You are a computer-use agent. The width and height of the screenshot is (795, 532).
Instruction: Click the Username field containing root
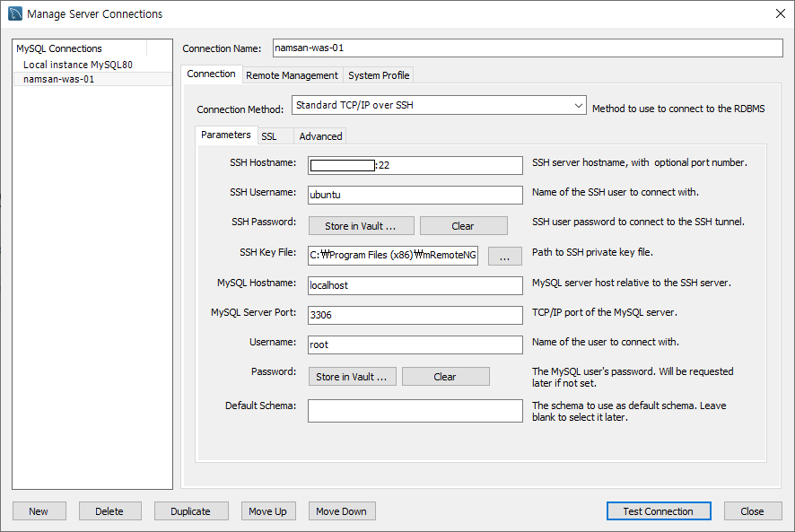[x=415, y=344]
